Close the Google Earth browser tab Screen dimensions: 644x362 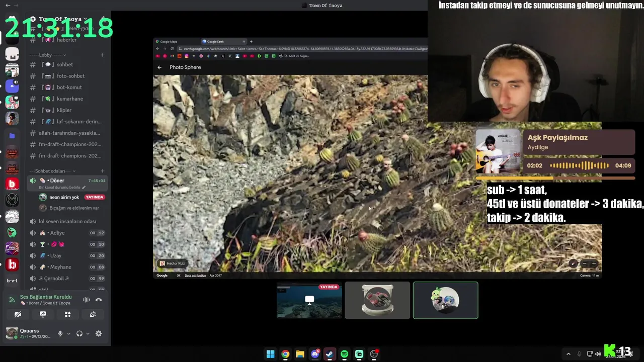[x=244, y=42]
